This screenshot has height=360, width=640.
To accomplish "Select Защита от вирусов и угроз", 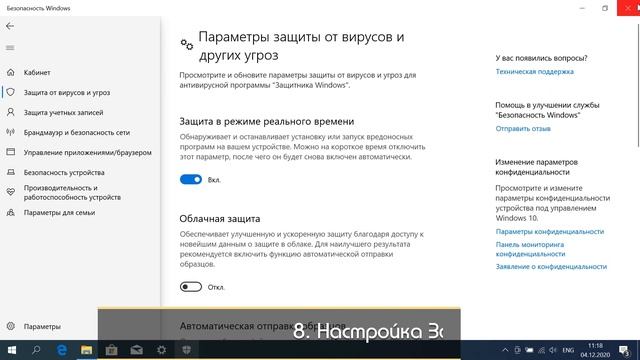I will click(67, 92).
